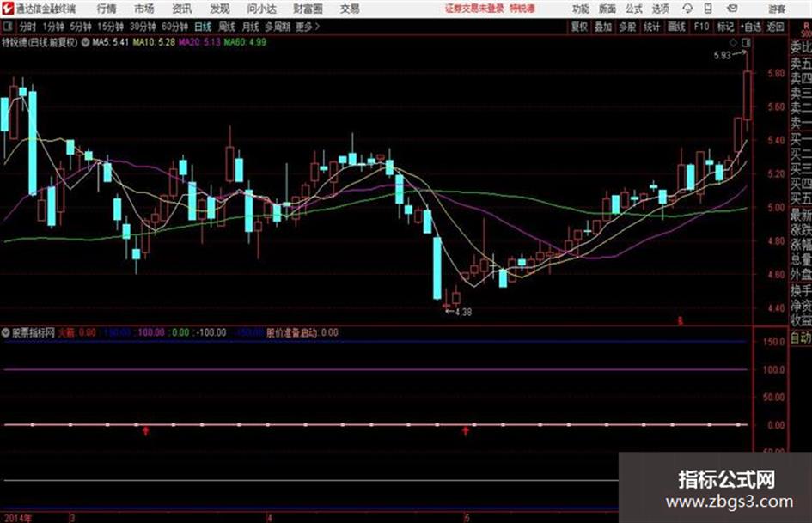The height and width of the screenshot is (523, 812).
Task: Open the 行情 menu
Action: click(107, 9)
